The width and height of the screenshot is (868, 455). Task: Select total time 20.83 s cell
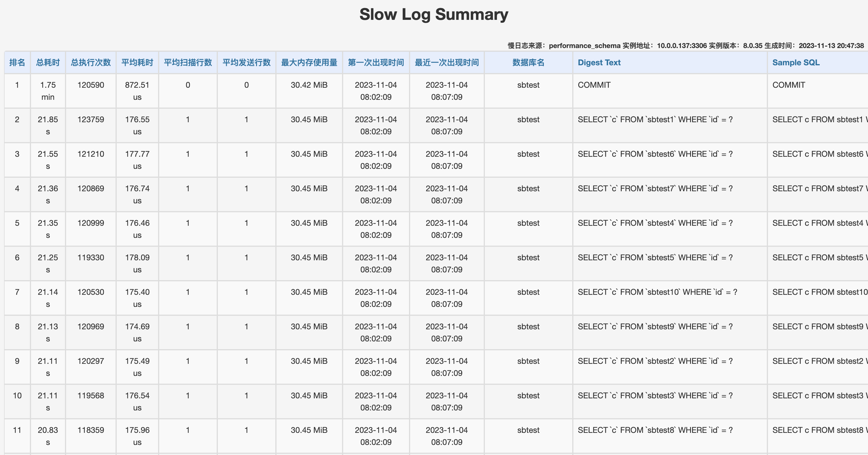click(48, 436)
